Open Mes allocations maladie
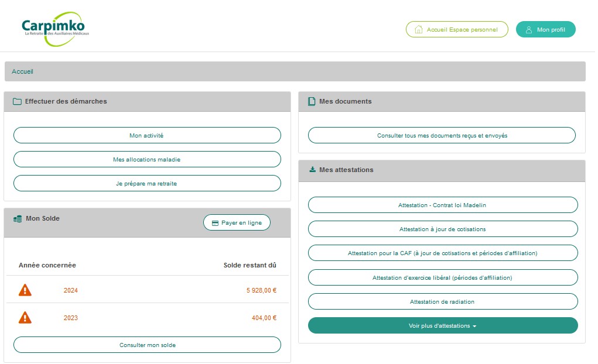The height and width of the screenshot is (364, 598). (x=147, y=159)
